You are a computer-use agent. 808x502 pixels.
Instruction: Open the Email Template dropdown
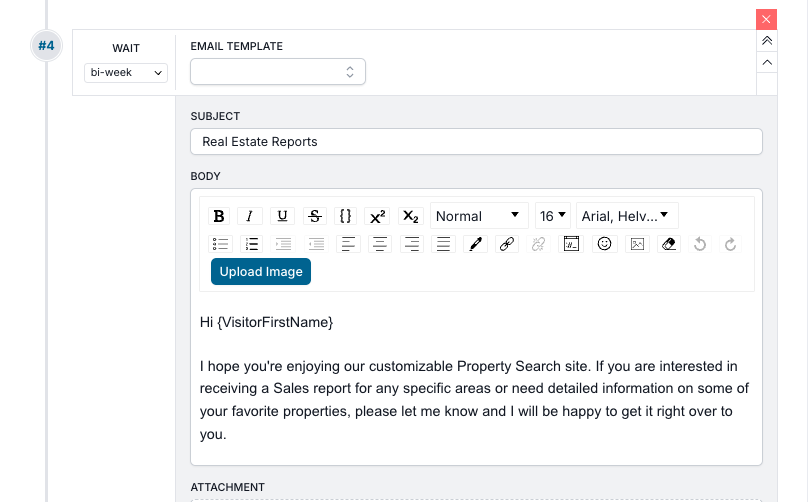coord(277,72)
